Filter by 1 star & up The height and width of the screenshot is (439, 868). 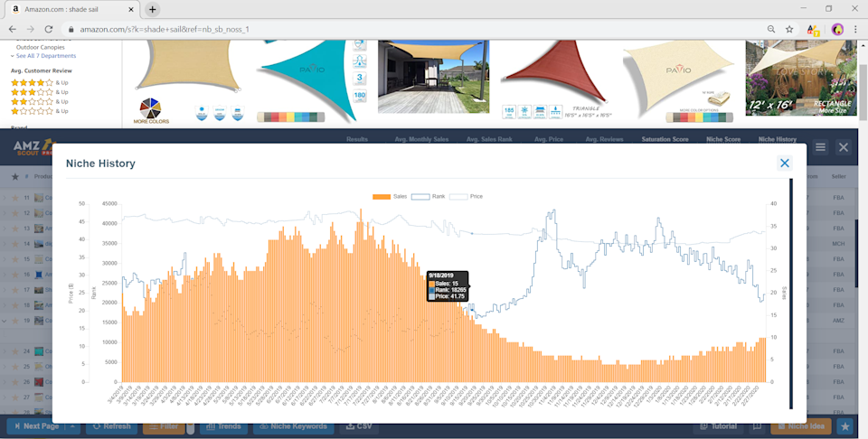tap(39, 111)
